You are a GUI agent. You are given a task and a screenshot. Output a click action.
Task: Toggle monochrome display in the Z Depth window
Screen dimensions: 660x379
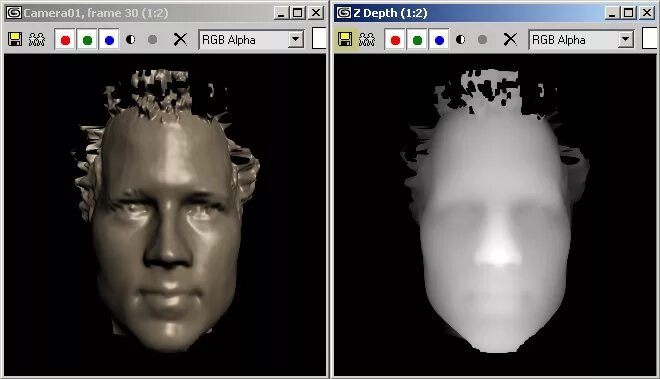point(482,40)
